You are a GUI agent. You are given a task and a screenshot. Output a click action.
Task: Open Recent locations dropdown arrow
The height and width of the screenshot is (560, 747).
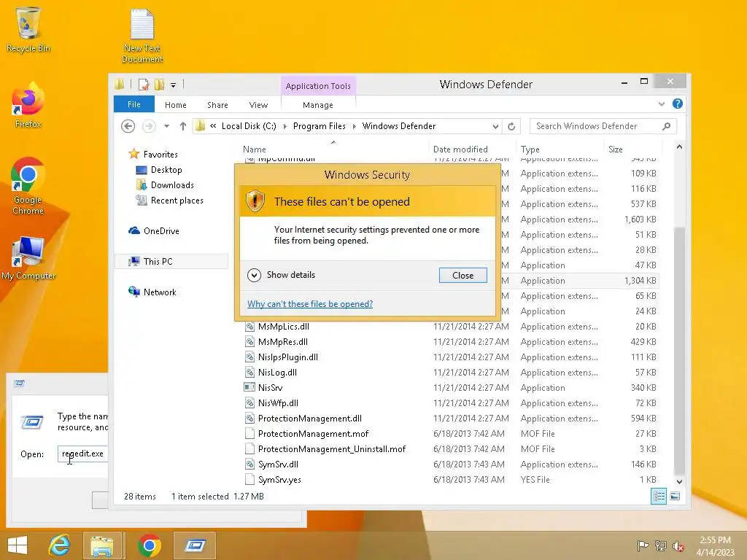click(167, 126)
